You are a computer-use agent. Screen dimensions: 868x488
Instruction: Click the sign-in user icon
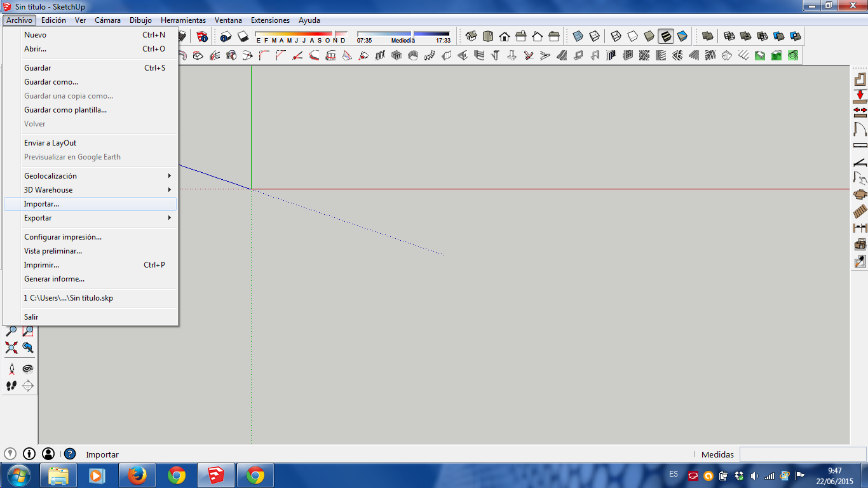48,454
